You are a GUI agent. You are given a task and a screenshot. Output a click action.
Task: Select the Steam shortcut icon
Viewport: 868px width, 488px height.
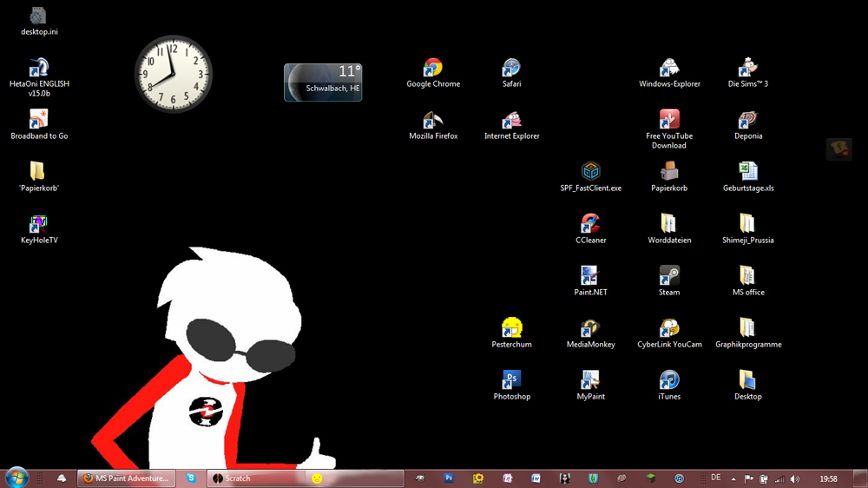(x=669, y=277)
